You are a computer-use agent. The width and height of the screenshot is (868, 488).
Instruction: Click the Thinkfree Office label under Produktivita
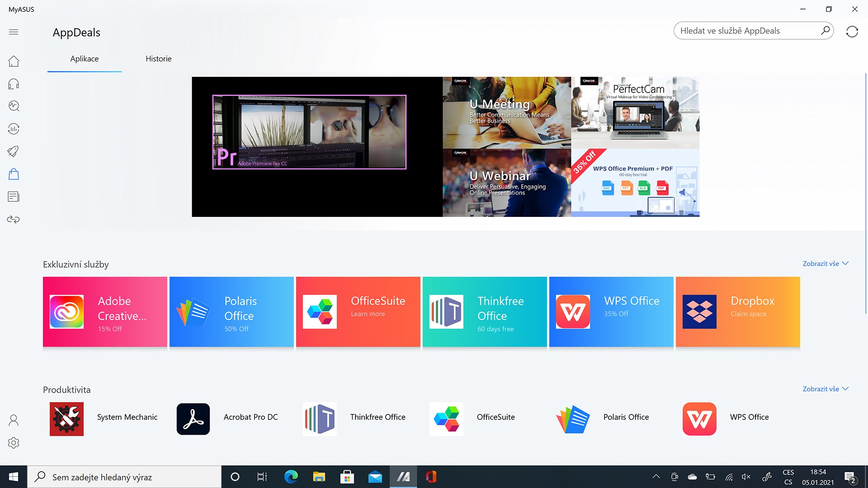point(377,417)
